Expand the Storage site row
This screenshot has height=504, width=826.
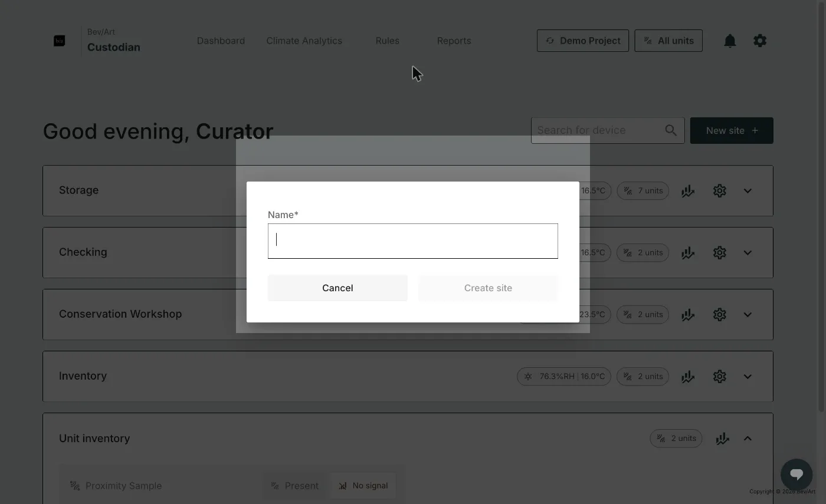pyautogui.click(x=748, y=191)
